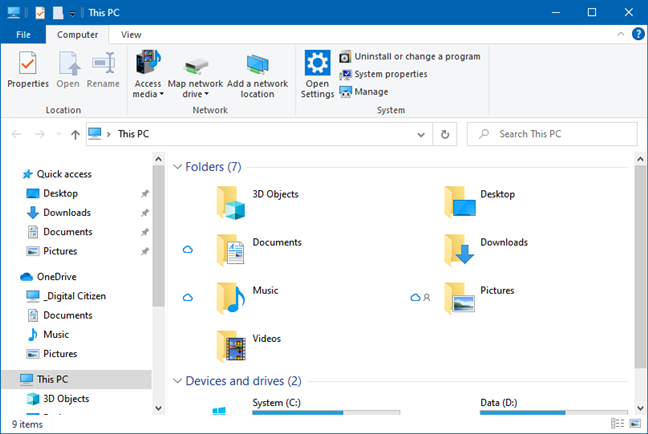The height and width of the screenshot is (434, 648).
Task: Open the Recent locations dropdown arrow
Action: pos(59,134)
